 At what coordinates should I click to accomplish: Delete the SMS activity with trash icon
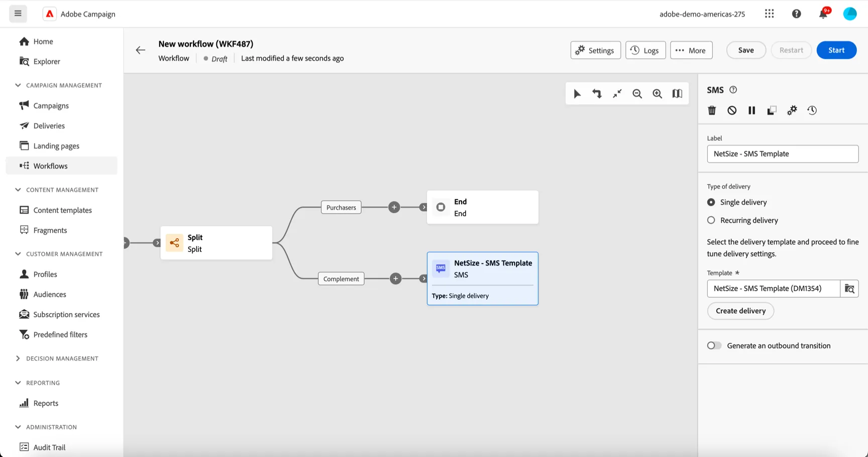point(712,110)
